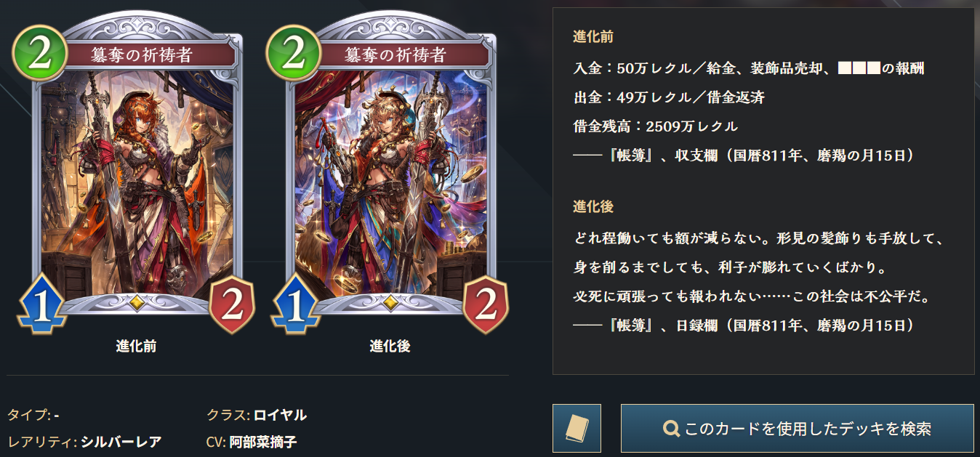Click the シルバーレア rarity value
This screenshot has height=457, width=980.
(121, 442)
